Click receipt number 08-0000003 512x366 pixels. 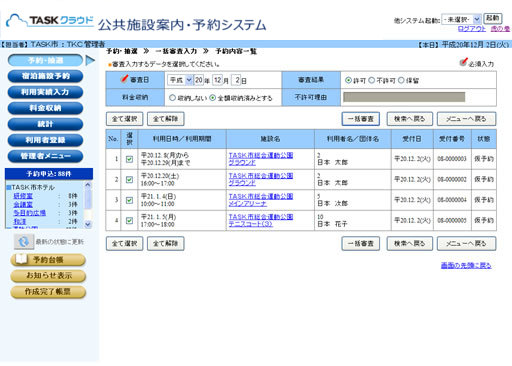(452, 159)
